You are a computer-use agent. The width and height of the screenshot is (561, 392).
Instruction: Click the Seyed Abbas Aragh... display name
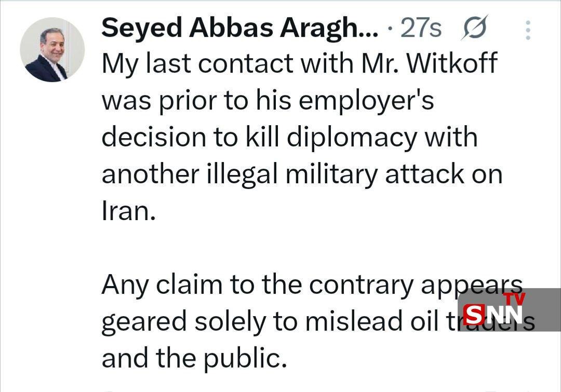pos(239,28)
